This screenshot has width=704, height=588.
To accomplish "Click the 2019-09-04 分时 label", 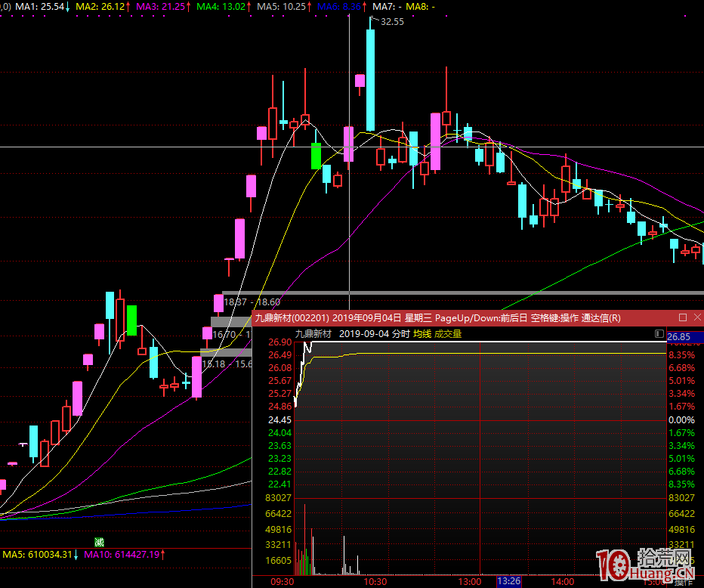I will 375,334.
